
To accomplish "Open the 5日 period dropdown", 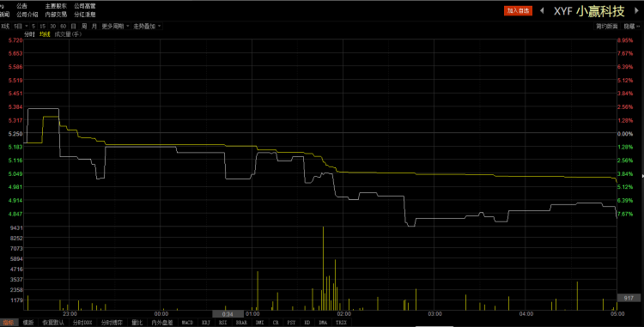I will (21, 27).
